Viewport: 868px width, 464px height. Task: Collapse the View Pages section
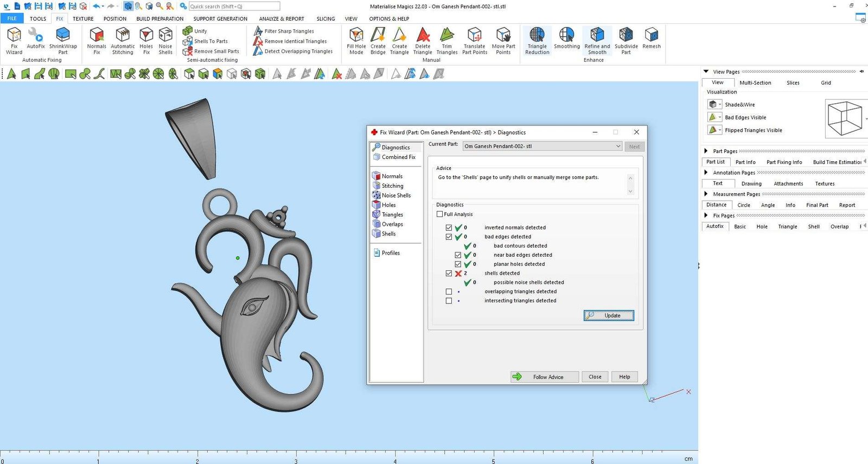coord(706,72)
